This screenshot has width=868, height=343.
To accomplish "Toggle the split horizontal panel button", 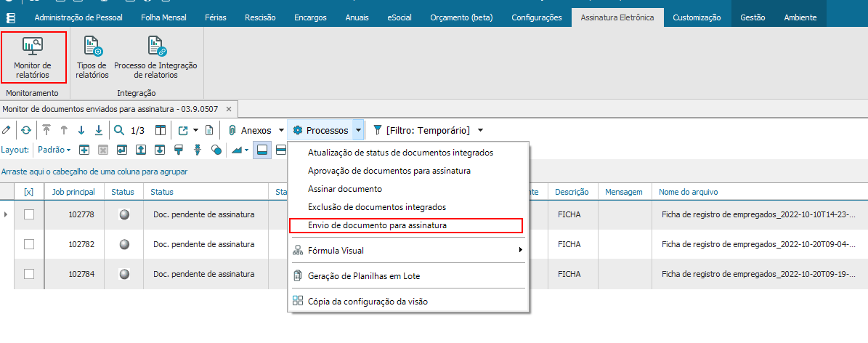I will pyautogui.click(x=280, y=149).
